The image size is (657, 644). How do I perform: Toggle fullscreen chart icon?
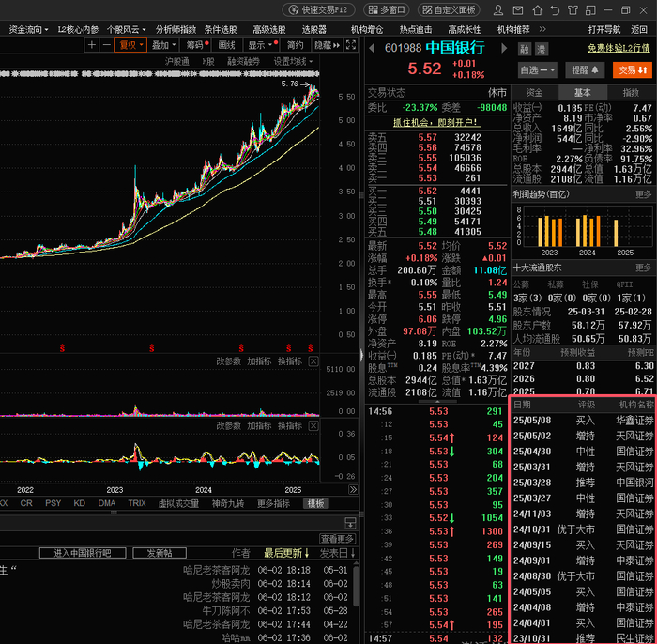point(351,45)
